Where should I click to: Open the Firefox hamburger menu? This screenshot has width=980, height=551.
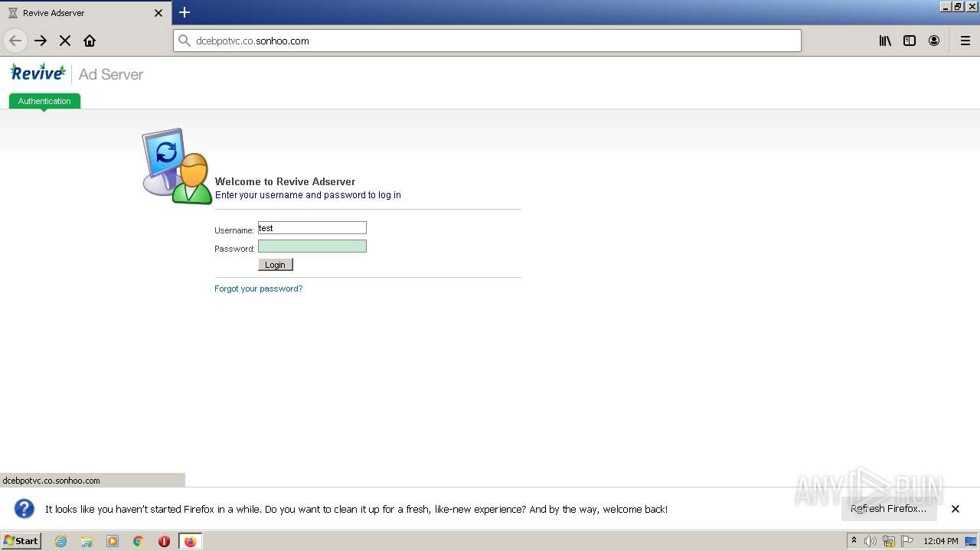[x=965, y=41]
